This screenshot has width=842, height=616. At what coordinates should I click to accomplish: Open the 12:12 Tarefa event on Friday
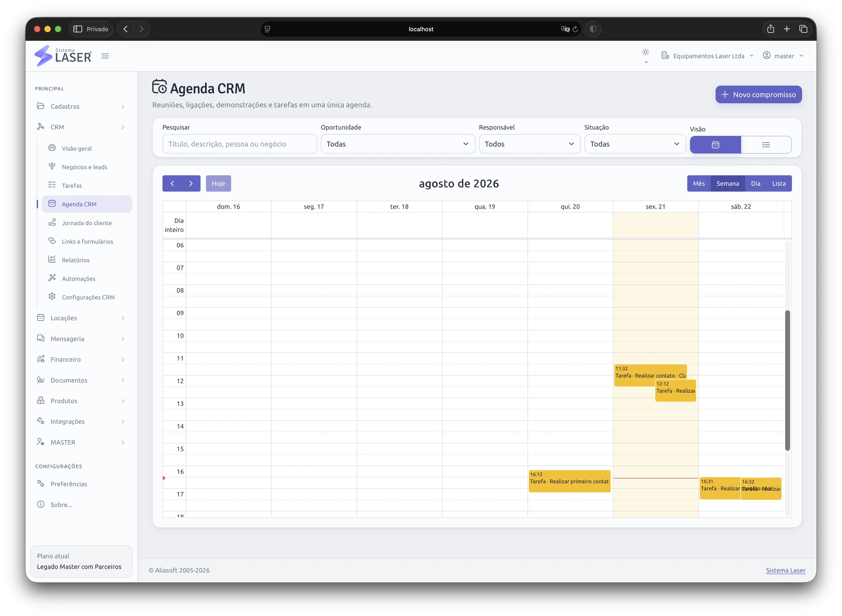coord(675,390)
